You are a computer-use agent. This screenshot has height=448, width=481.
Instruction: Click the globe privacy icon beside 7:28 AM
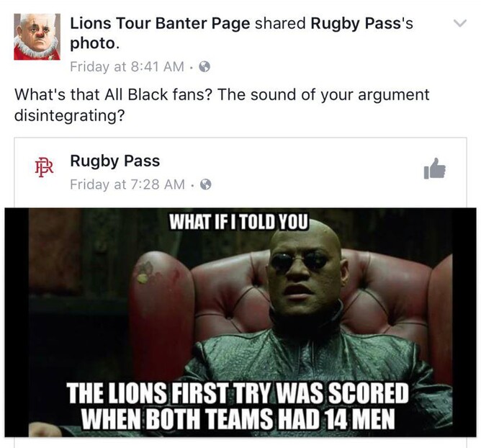(206, 184)
